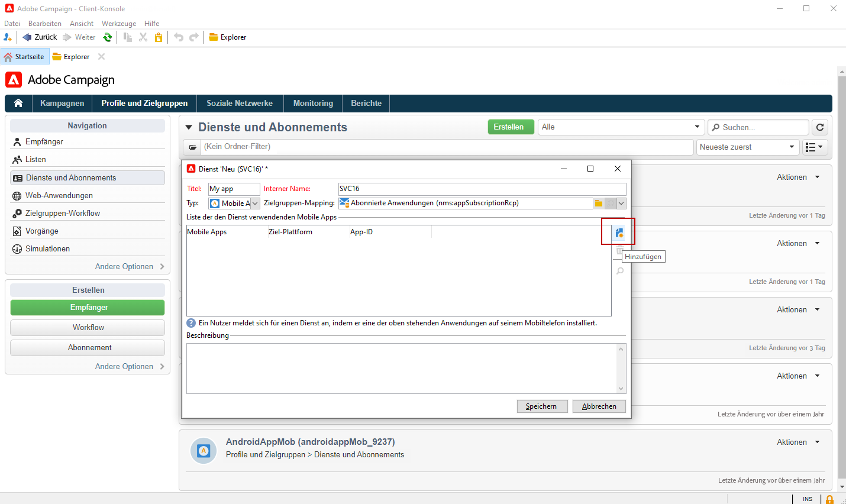Go to the Soziale Netzwerke tab
Image resolution: width=846 pixels, height=504 pixels.
(x=240, y=103)
